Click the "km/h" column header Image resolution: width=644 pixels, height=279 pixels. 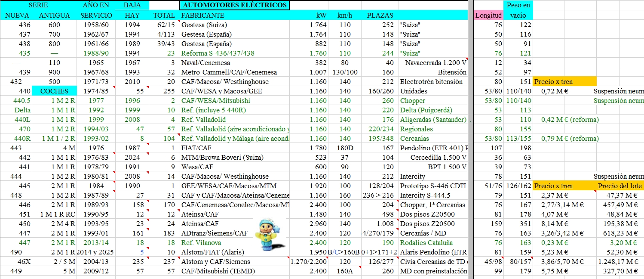coord(344,15)
